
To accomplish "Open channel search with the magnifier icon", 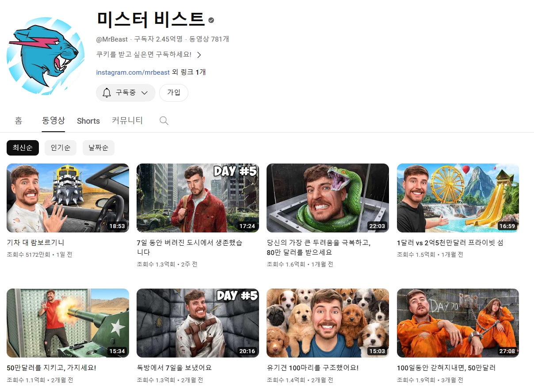I will [x=164, y=121].
